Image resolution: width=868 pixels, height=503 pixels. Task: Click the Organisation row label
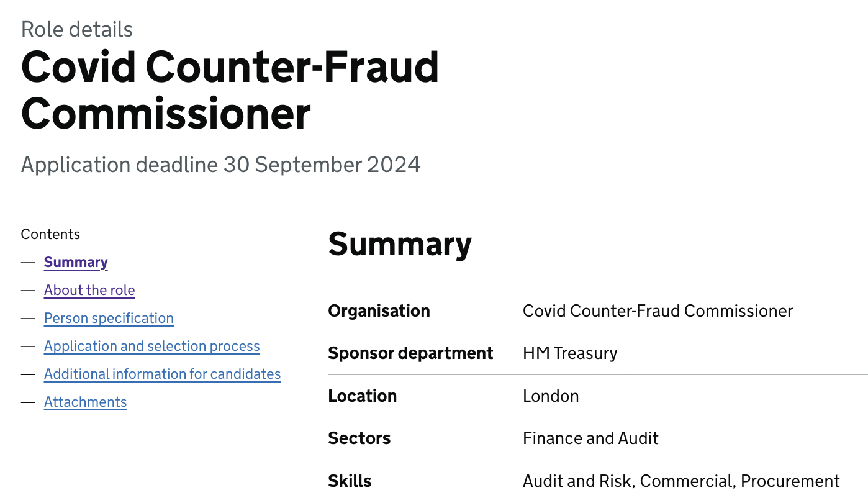379,310
